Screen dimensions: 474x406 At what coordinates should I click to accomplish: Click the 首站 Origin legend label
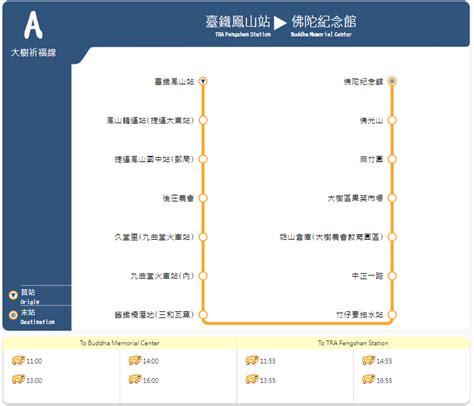point(30,297)
